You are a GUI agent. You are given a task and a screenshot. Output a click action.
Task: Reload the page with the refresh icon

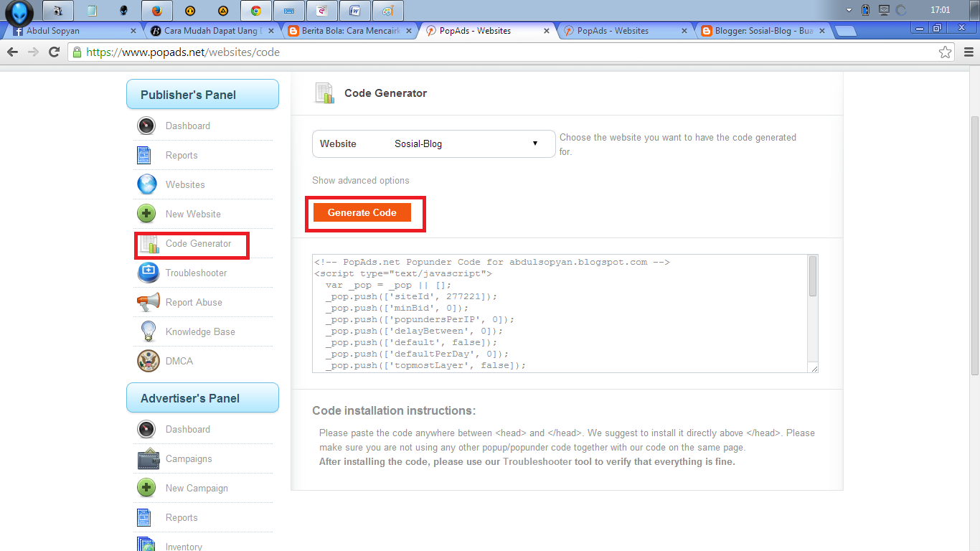click(x=54, y=52)
